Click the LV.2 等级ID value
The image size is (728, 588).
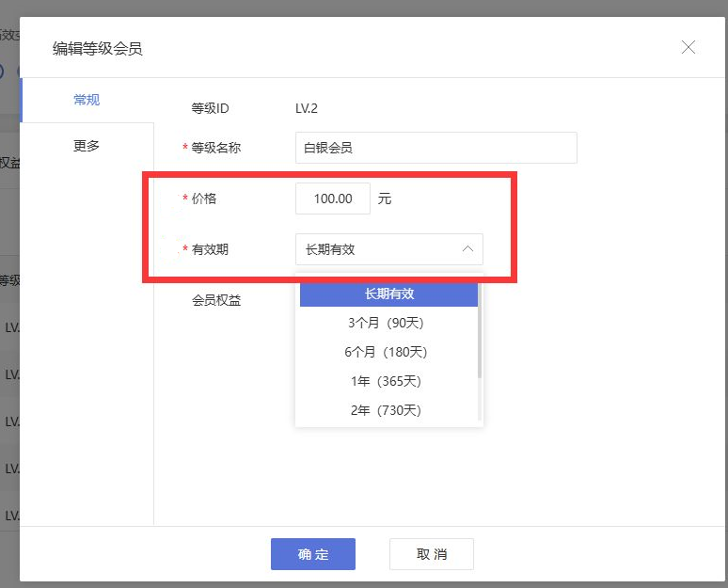tap(307, 109)
